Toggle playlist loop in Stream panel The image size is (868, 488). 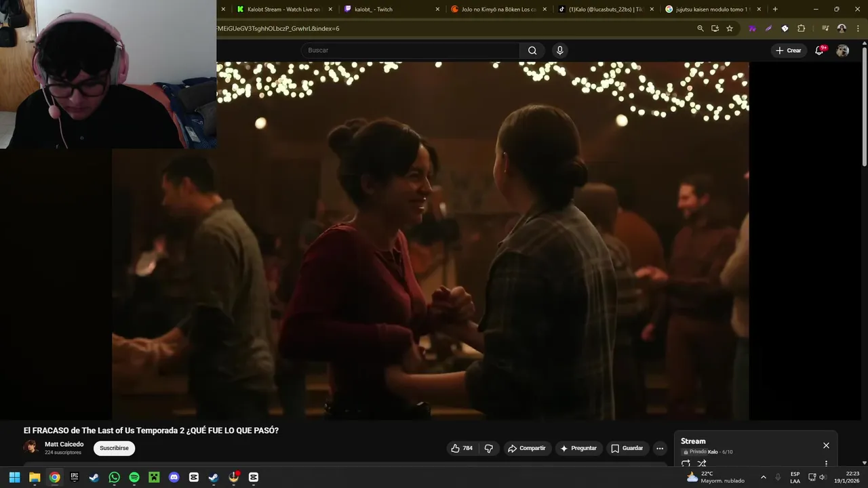[x=686, y=464]
